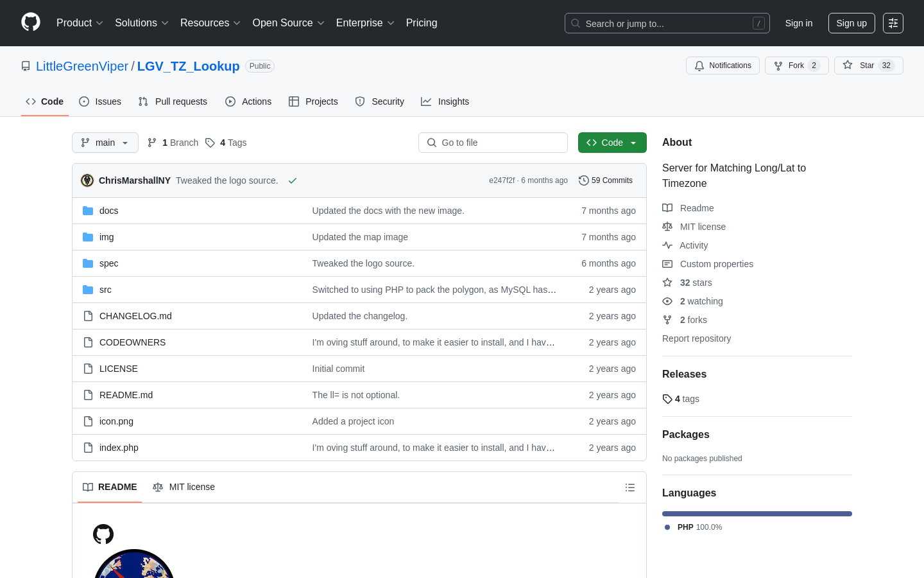Open the README.md file
This screenshot has width=924, height=578.
tap(126, 395)
